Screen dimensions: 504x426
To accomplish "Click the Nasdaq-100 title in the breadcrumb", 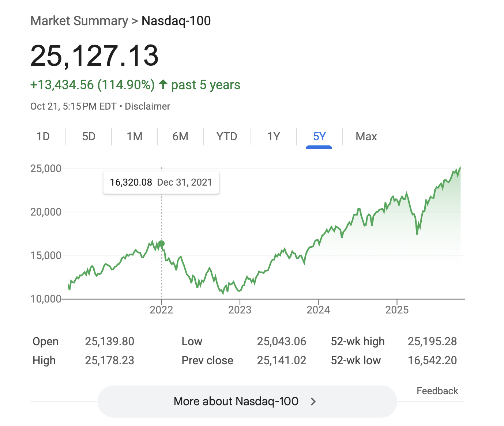I will (176, 21).
